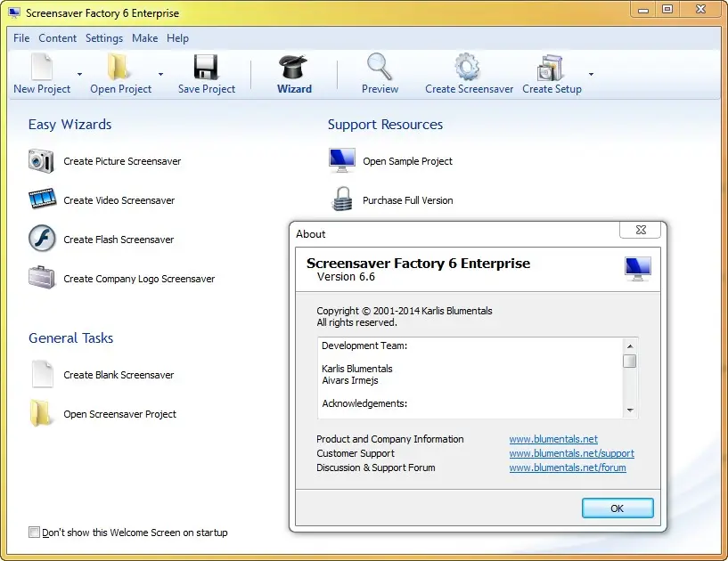Viewport: 728px width, 561px height.
Task: Click the credits scrollbar thumb
Action: 630,361
